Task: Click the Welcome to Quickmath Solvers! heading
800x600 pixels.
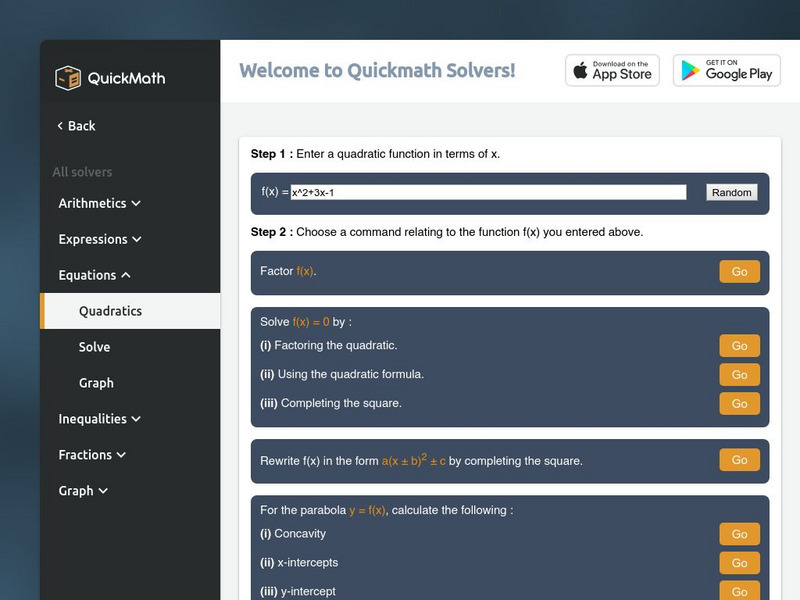Action: pos(378,70)
